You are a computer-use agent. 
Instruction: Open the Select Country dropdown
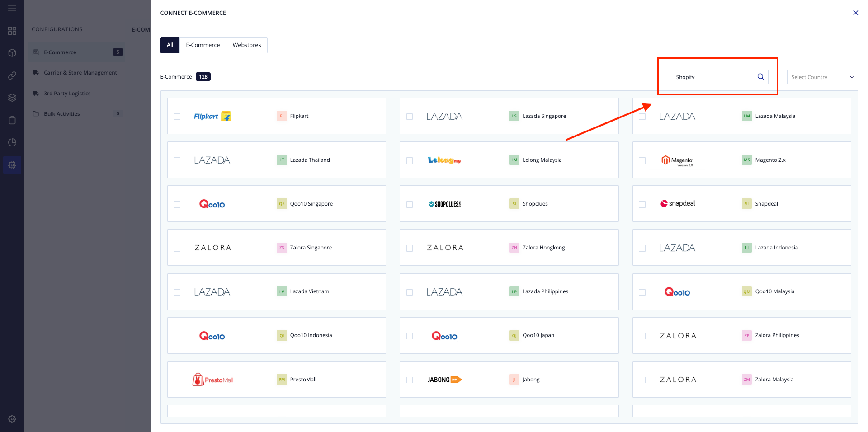[x=822, y=77]
